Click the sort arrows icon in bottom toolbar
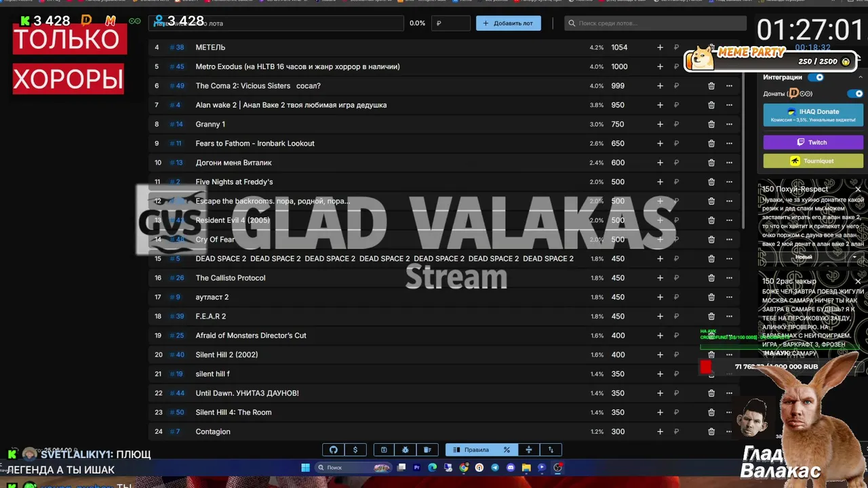The image size is (868, 488). [551, 450]
